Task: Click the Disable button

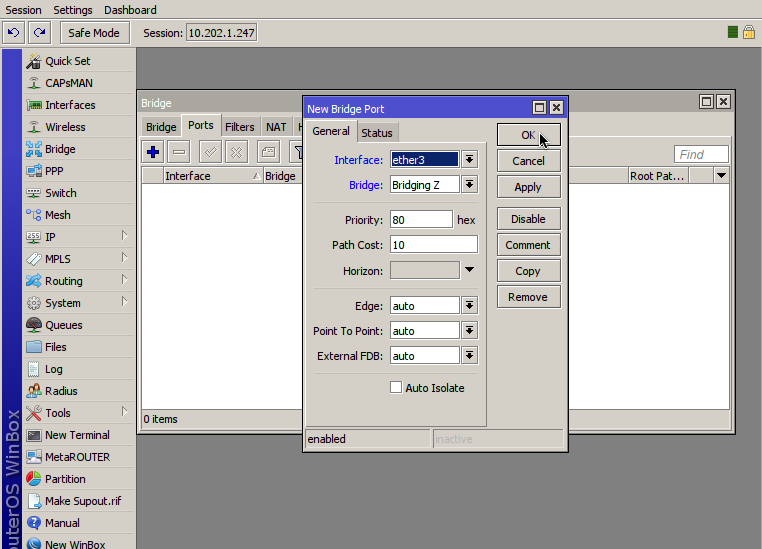Action: pyautogui.click(x=529, y=219)
